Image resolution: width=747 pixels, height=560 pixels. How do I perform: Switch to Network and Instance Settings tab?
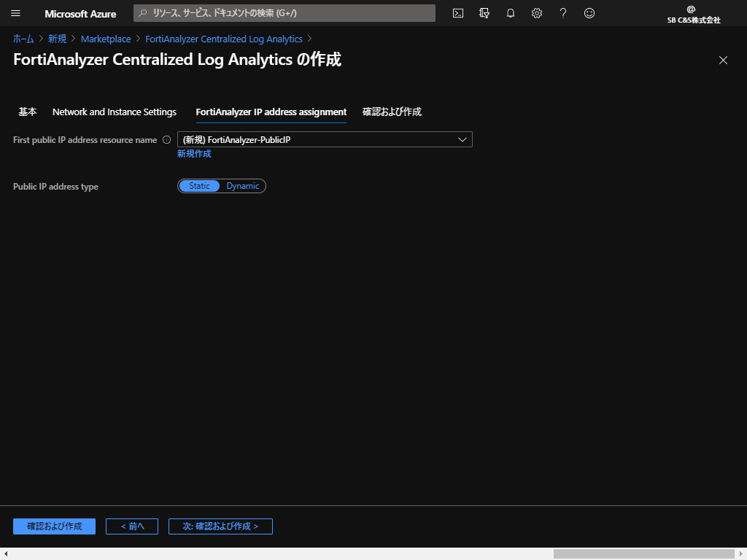tap(115, 112)
